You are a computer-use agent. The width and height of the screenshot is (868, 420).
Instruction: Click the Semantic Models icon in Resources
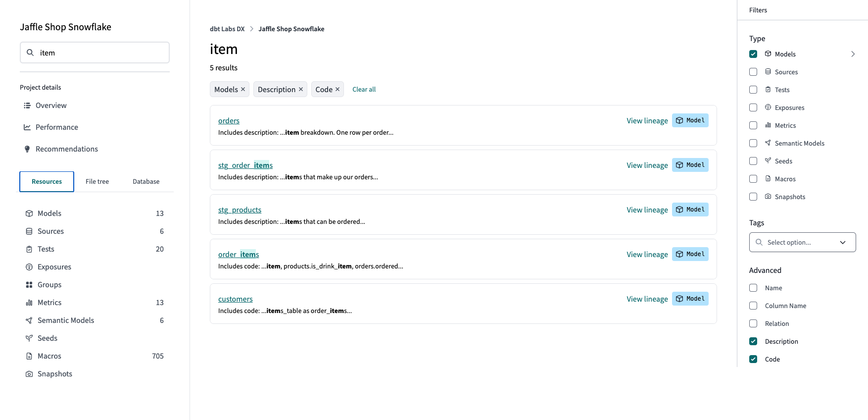(x=29, y=320)
